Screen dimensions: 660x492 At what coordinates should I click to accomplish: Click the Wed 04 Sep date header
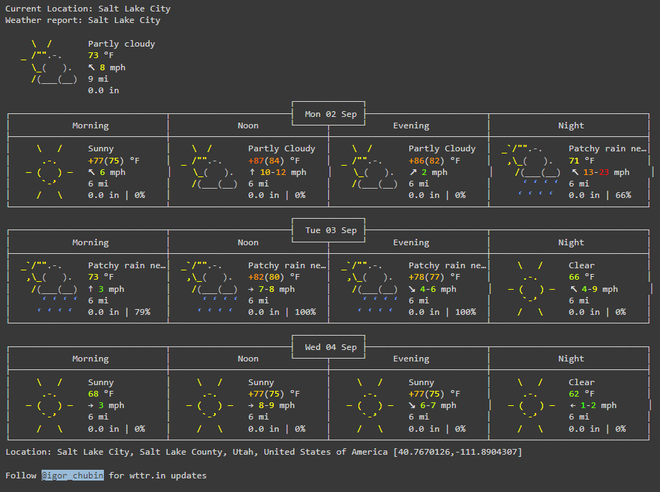coord(330,347)
